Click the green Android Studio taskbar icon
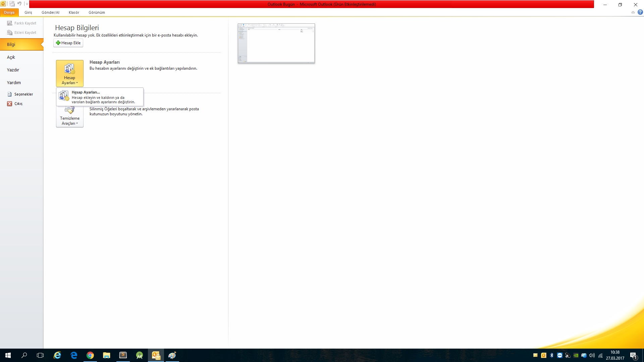Image resolution: width=644 pixels, height=362 pixels. coord(140,355)
